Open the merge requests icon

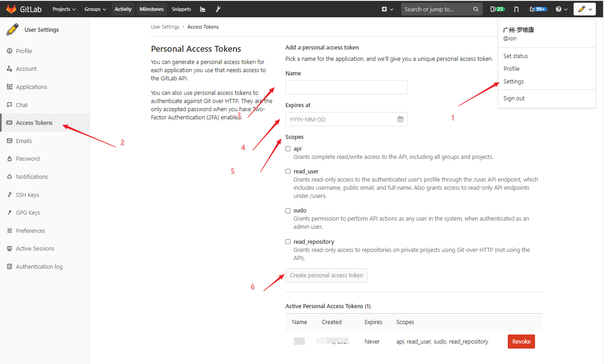516,9
